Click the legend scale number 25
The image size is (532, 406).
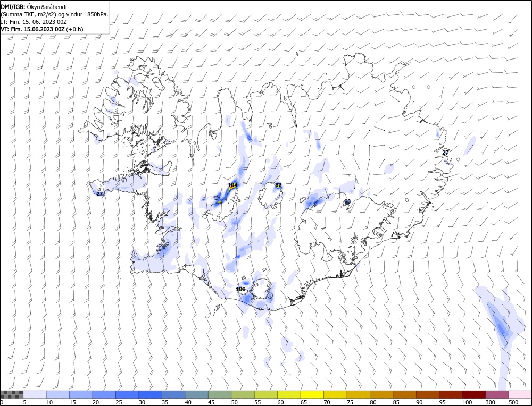[119, 402]
